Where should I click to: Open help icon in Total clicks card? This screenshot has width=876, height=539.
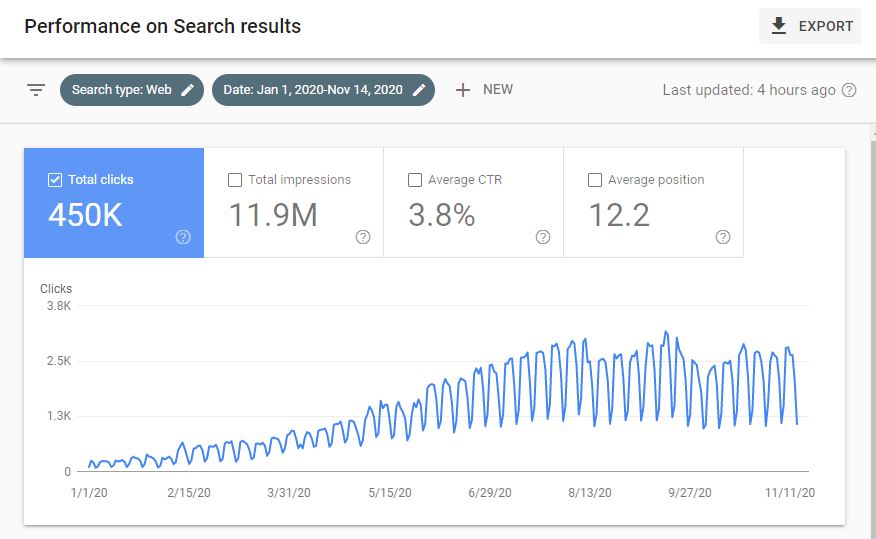(x=183, y=237)
